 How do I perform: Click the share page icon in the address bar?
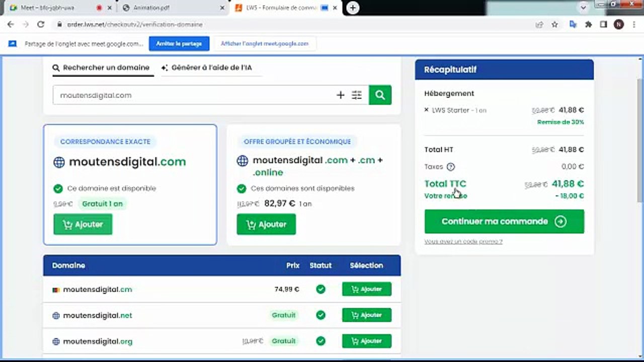pos(539,24)
